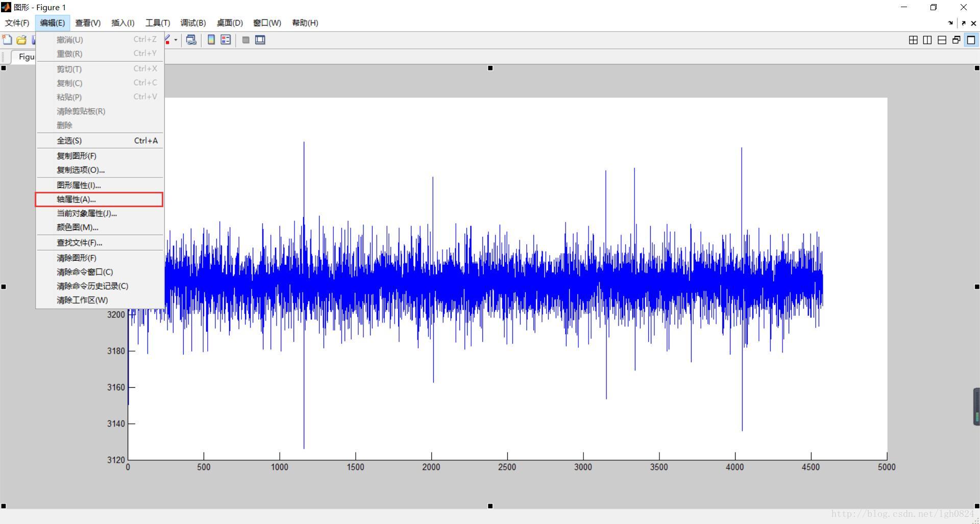Split figures left and right

click(927, 40)
